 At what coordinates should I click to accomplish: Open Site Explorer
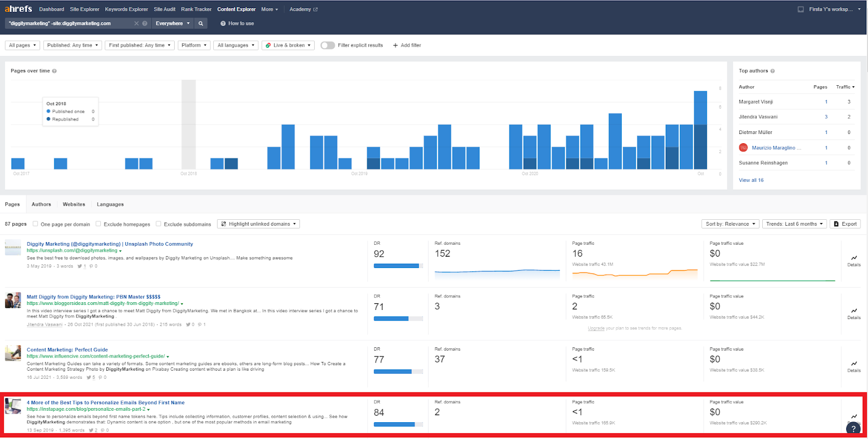point(85,9)
